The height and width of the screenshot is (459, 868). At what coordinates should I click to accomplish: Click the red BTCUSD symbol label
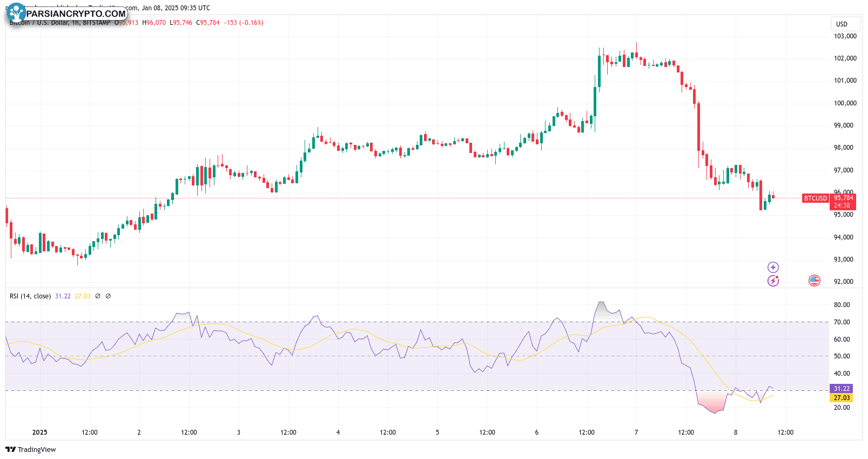[816, 198]
